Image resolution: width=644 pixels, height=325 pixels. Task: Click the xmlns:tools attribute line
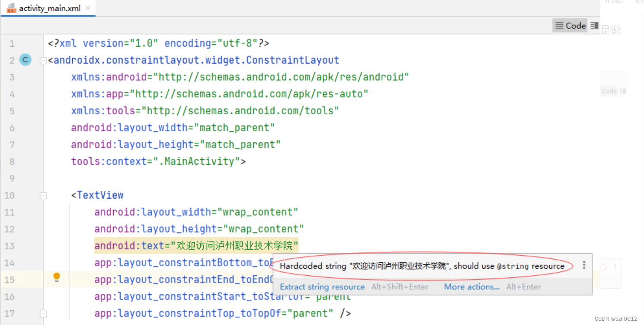pyautogui.click(x=205, y=111)
